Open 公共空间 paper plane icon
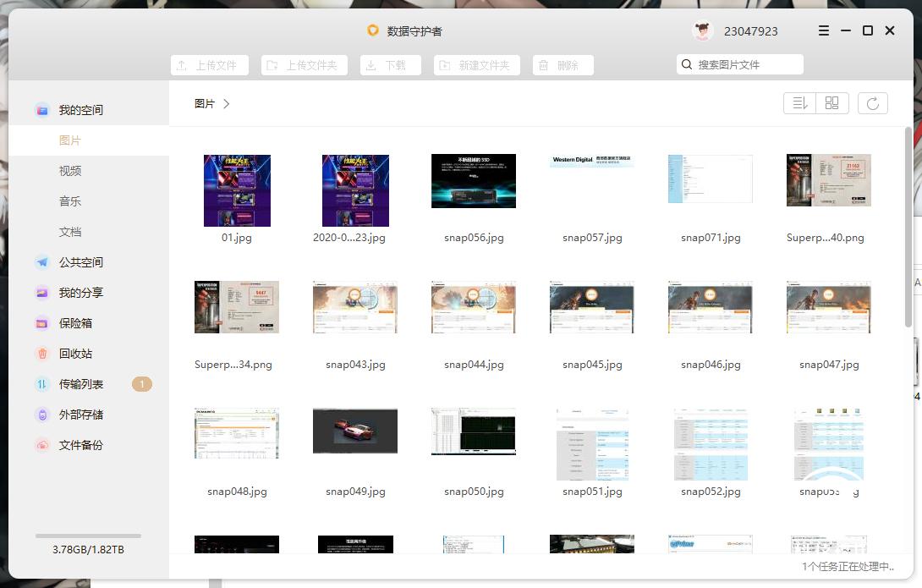 [x=42, y=262]
